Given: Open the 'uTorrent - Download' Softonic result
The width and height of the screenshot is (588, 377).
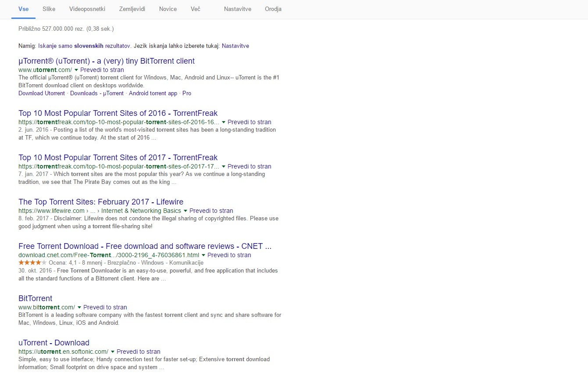Looking at the screenshot, I should point(54,343).
